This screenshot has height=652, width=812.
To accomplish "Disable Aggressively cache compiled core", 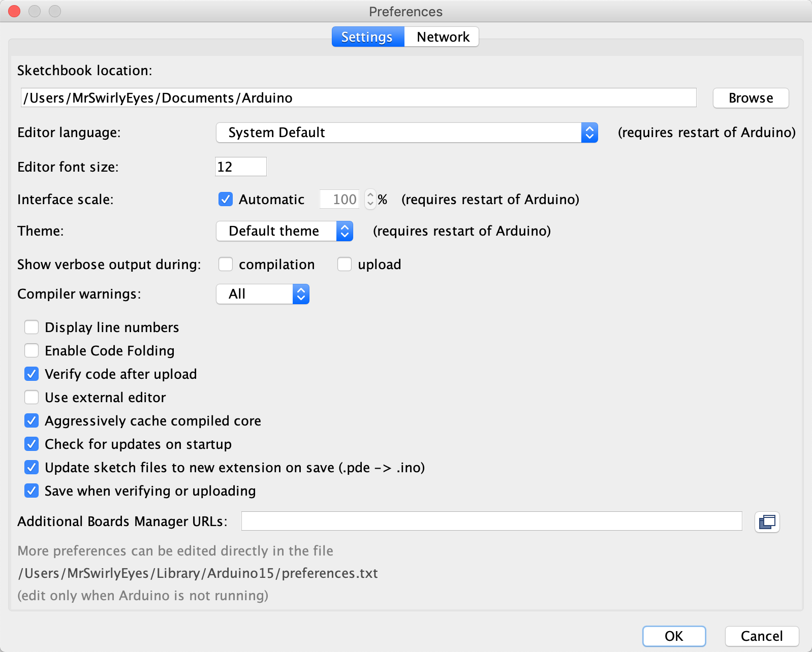I will [x=32, y=421].
